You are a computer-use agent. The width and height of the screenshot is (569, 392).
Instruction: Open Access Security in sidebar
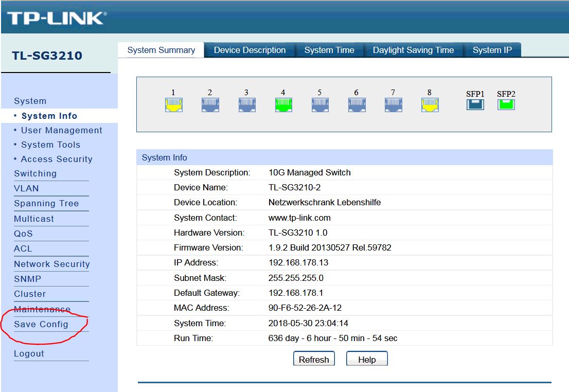coord(57,159)
